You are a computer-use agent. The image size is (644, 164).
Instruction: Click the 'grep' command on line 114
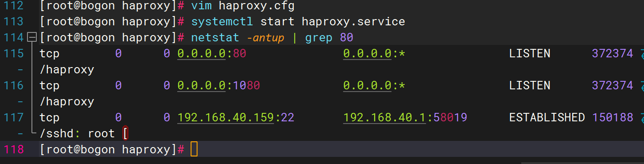319,38
